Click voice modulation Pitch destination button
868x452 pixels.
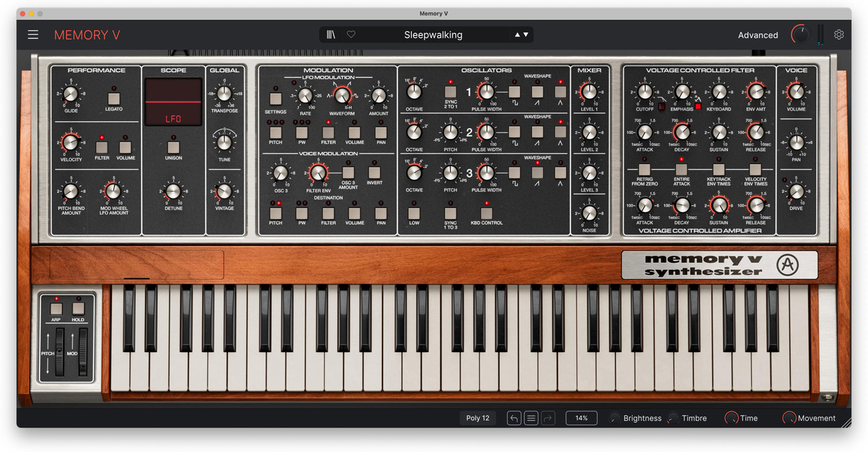pos(275,212)
